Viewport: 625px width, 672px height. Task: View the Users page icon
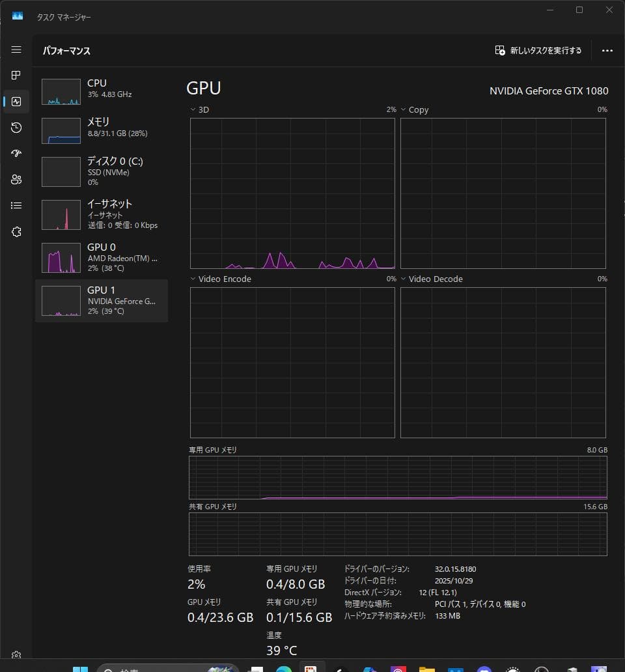pos(16,179)
